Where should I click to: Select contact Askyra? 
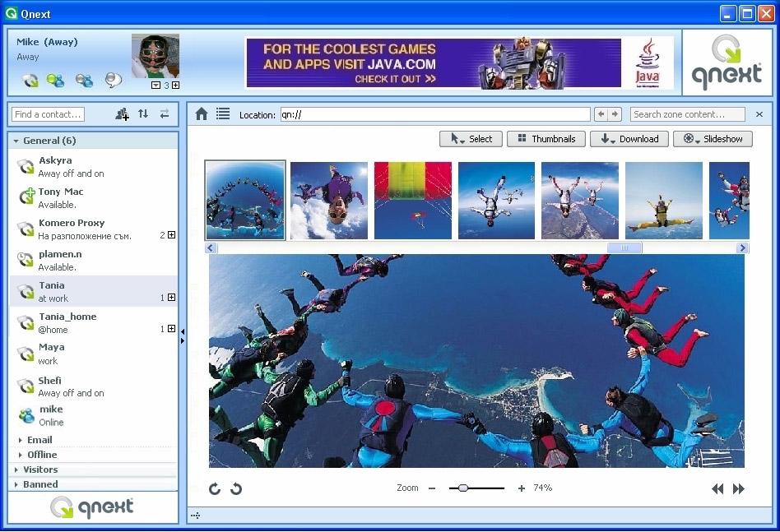pyautogui.click(x=94, y=167)
